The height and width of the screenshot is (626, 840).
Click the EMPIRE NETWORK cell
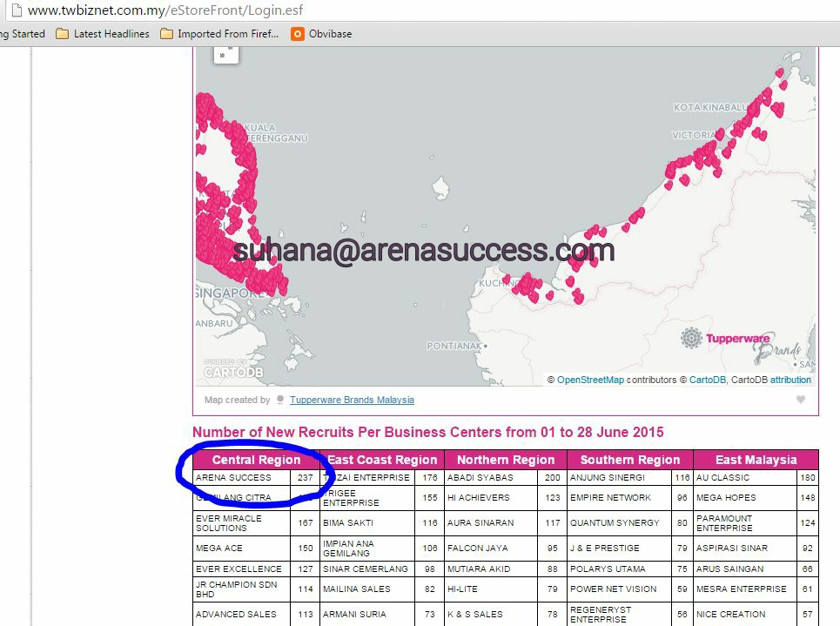pyautogui.click(x=619, y=498)
